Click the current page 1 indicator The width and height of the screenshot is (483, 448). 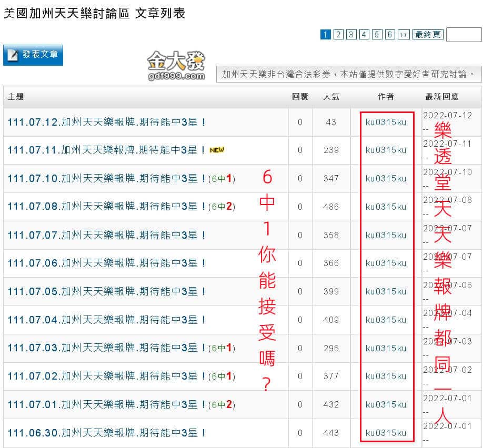(x=325, y=35)
